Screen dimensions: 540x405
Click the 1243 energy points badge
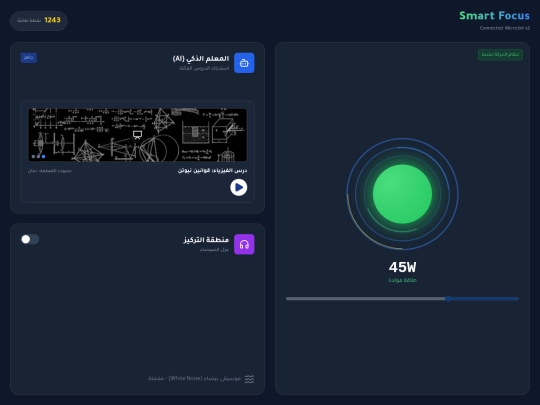coord(39,21)
